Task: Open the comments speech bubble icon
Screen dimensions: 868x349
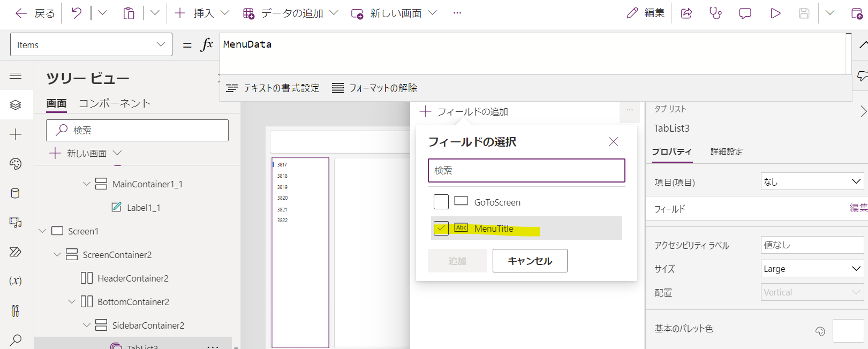Action: tap(745, 13)
